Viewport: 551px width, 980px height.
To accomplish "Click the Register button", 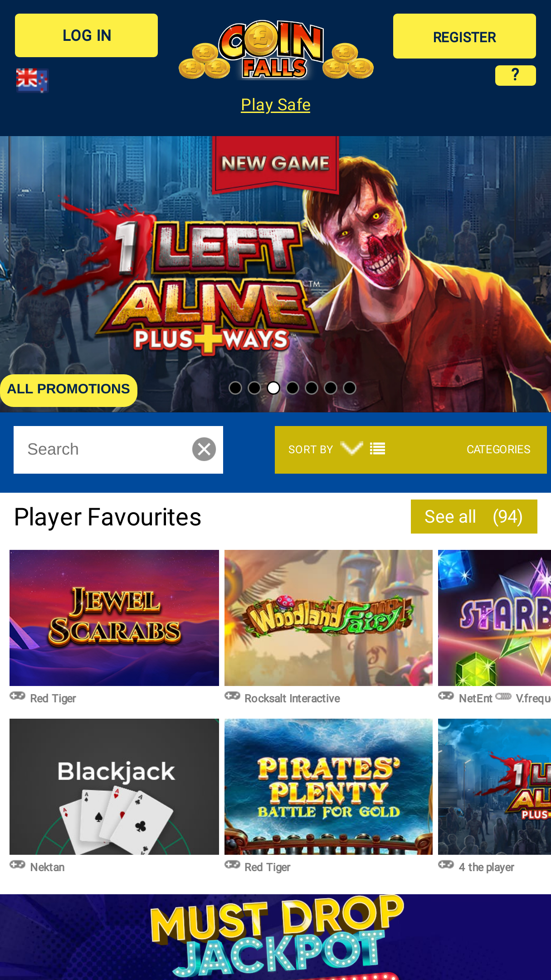I will click(464, 36).
